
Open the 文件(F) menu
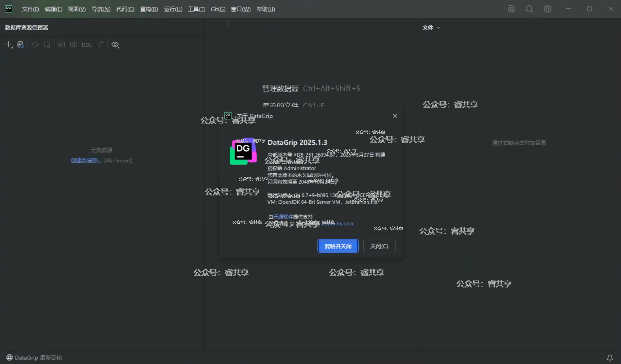pyautogui.click(x=30, y=9)
